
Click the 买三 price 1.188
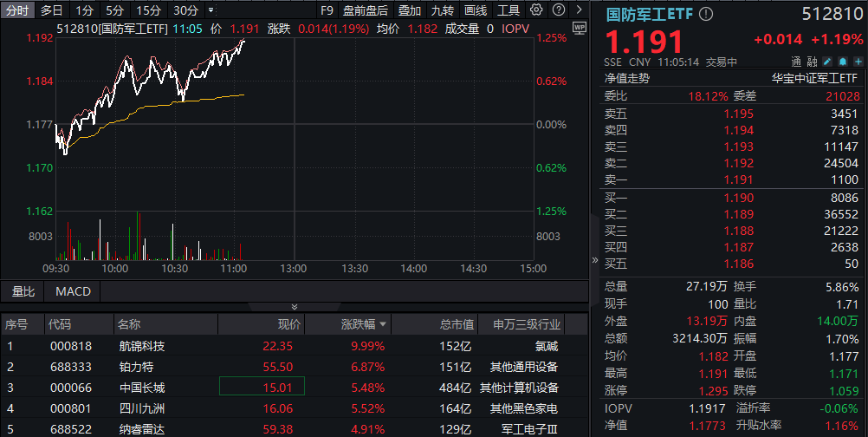point(738,231)
